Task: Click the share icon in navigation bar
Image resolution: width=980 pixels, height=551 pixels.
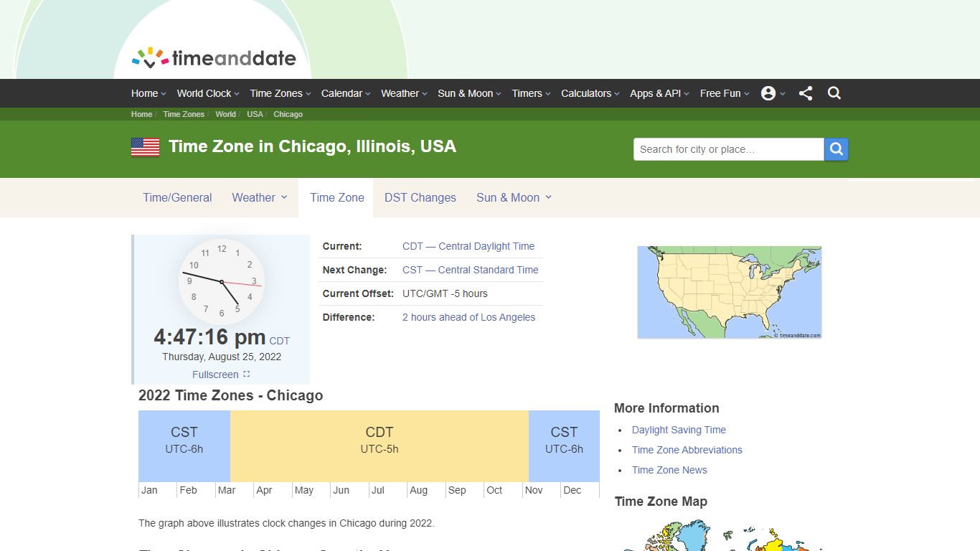Action: tap(806, 93)
